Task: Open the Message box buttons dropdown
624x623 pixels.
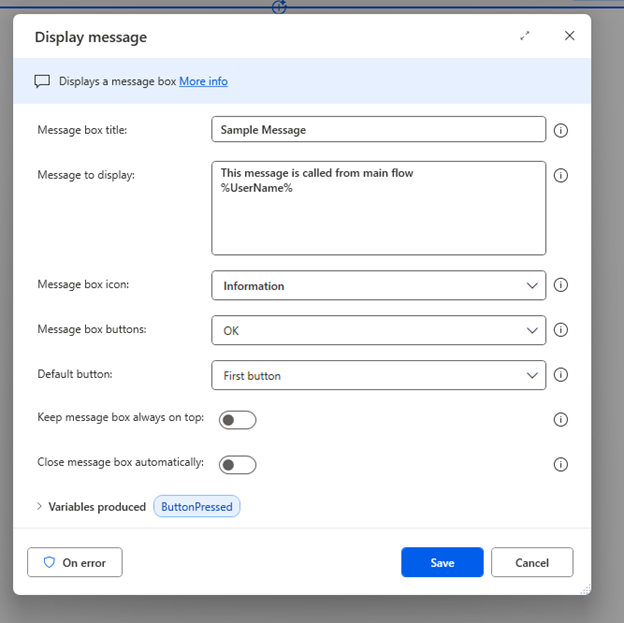Action: tap(378, 330)
